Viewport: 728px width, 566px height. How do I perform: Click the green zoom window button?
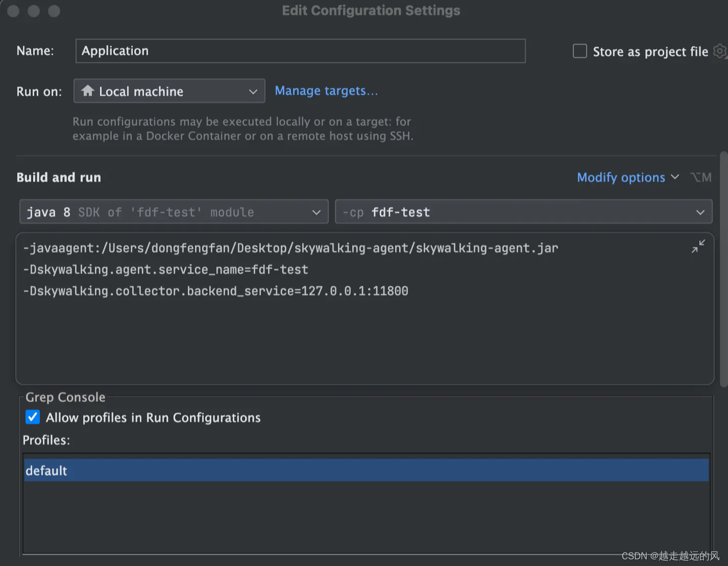(54, 11)
